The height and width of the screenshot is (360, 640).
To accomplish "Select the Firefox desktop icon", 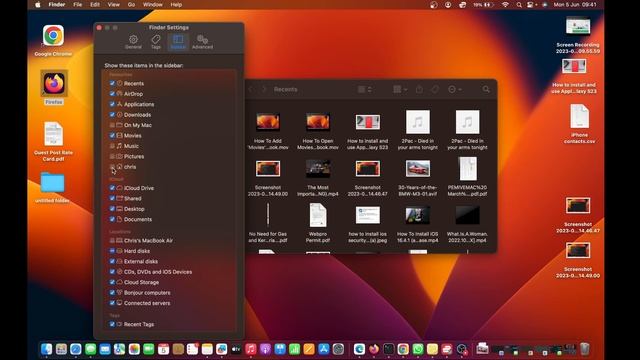I will (54, 87).
